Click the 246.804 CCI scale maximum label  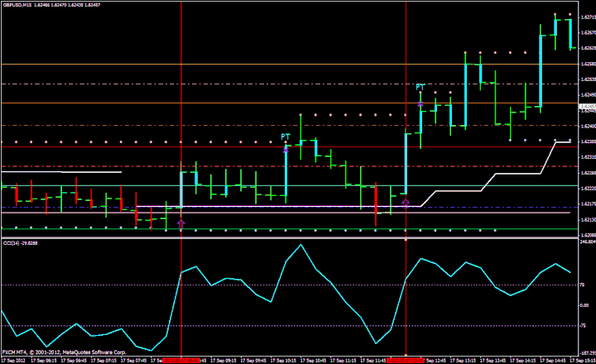[588, 242]
